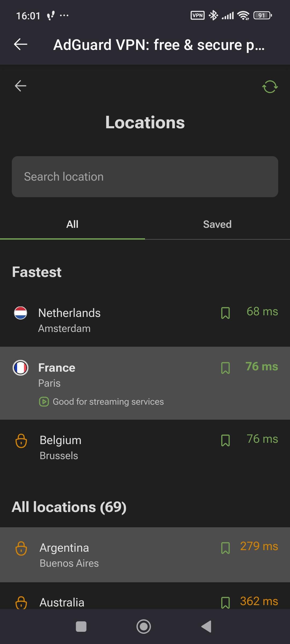Tap the France flag icon
290x644 pixels.
(x=20, y=368)
